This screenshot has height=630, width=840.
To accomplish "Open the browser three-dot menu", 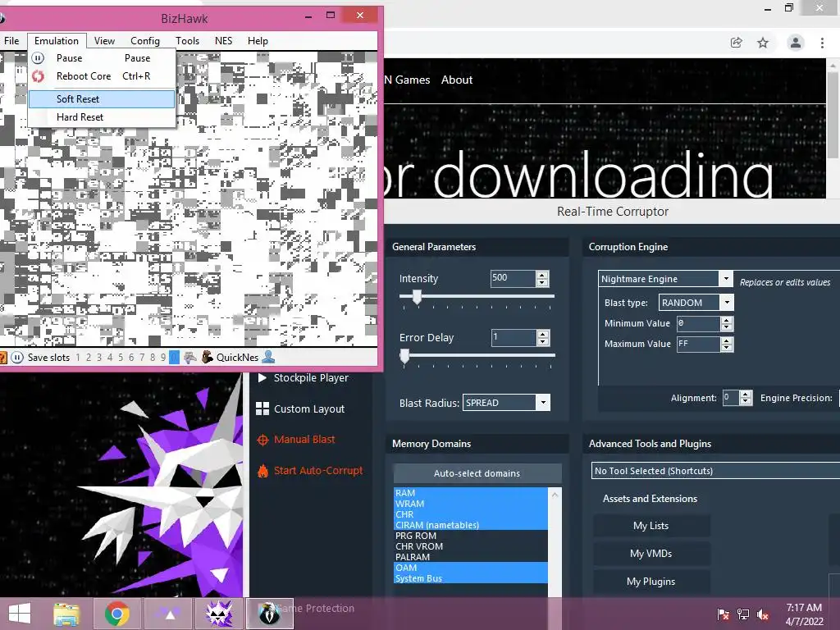I will (822, 43).
